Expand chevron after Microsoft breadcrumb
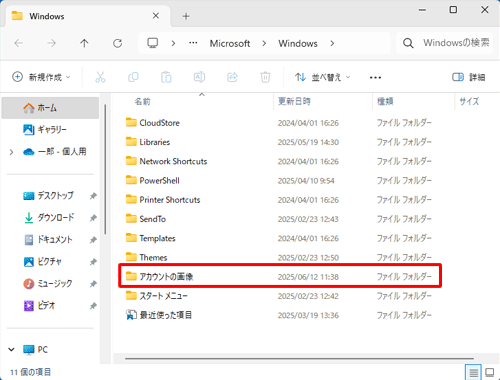The image size is (500, 380). (x=264, y=43)
